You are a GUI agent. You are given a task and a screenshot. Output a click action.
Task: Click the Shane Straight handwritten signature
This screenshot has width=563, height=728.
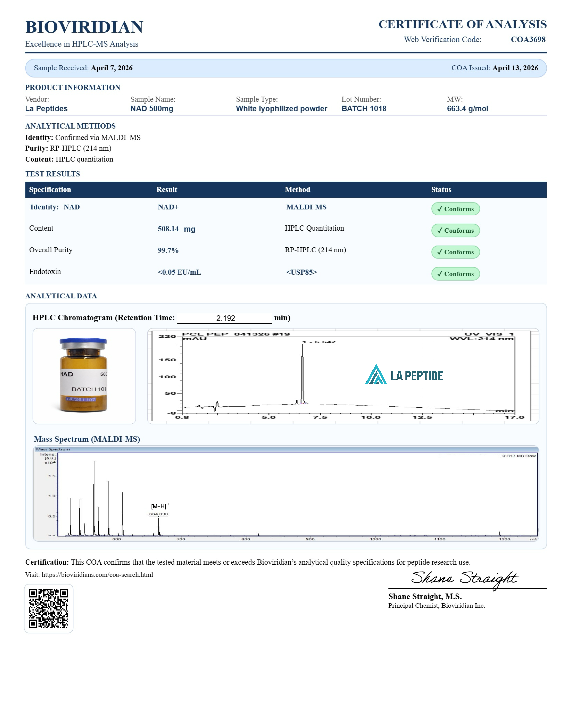click(x=465, y=579)
